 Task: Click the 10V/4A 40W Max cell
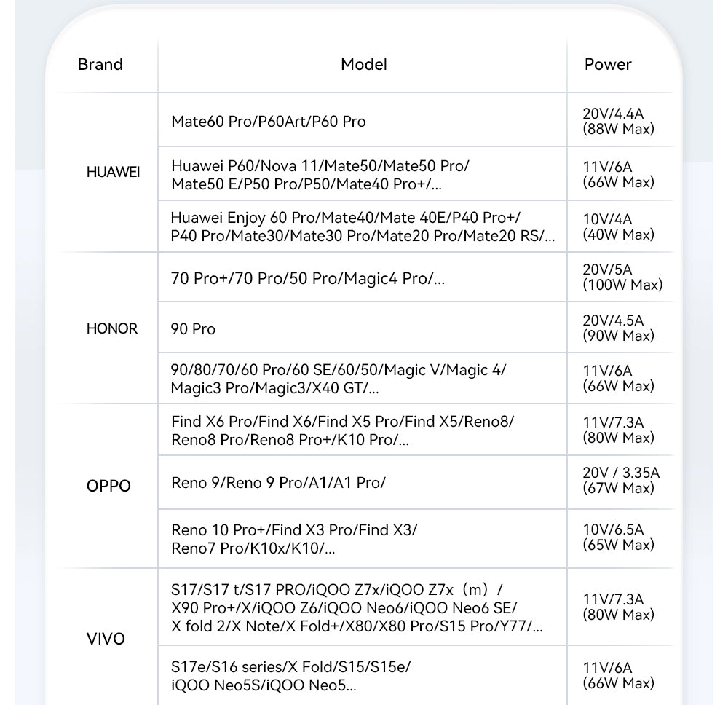tap(618, 227)
